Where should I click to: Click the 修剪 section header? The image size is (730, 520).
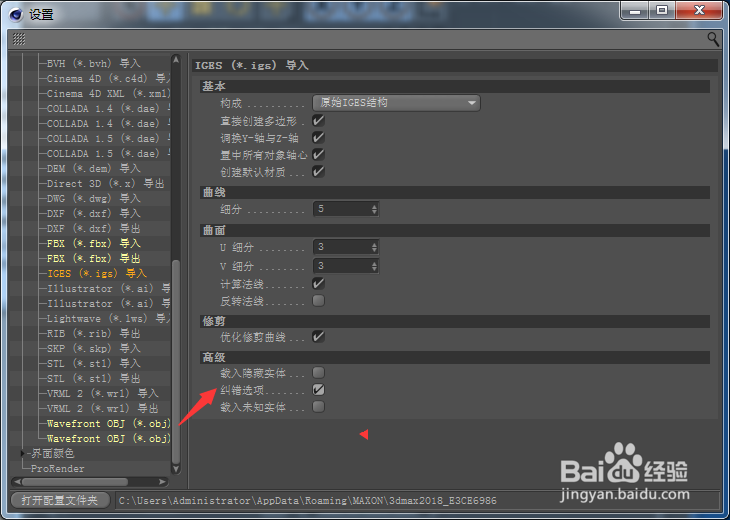455,321
